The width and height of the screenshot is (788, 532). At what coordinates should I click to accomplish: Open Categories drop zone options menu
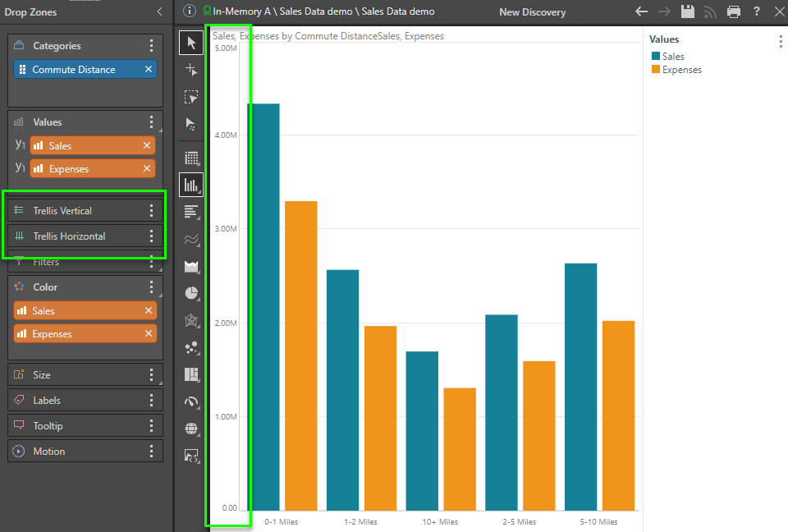pos(151,46)
